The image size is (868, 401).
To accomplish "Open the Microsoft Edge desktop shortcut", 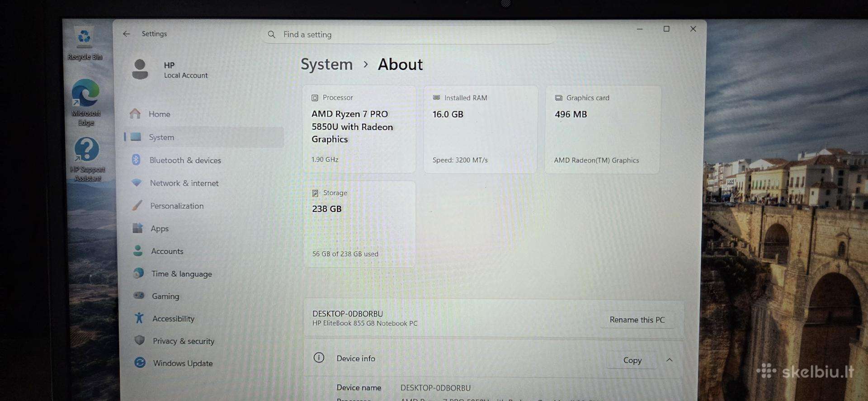I will click(x=85, y=102).
